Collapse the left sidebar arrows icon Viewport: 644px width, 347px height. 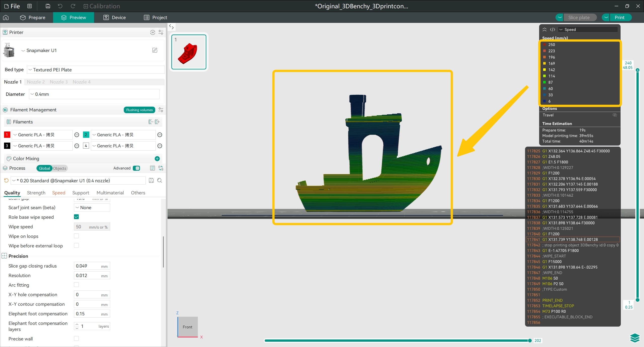(172, 27)
